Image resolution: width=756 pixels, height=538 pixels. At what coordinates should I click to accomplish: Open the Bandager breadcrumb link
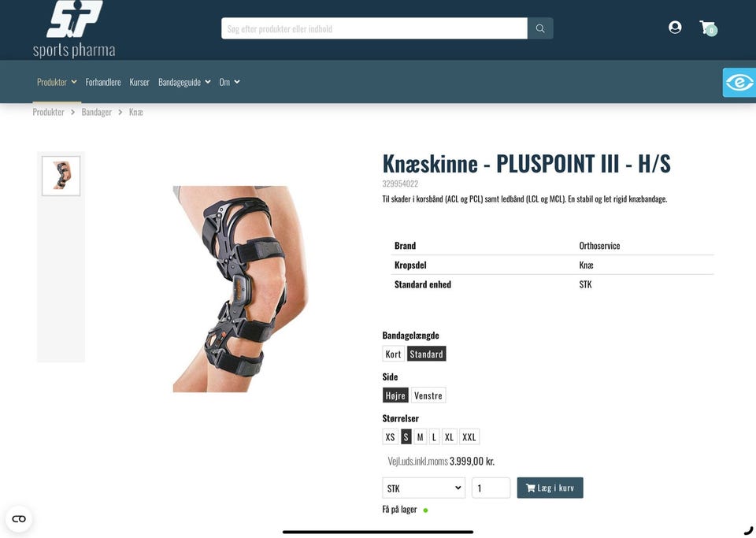pyautogui.click(x=96, y=112)
